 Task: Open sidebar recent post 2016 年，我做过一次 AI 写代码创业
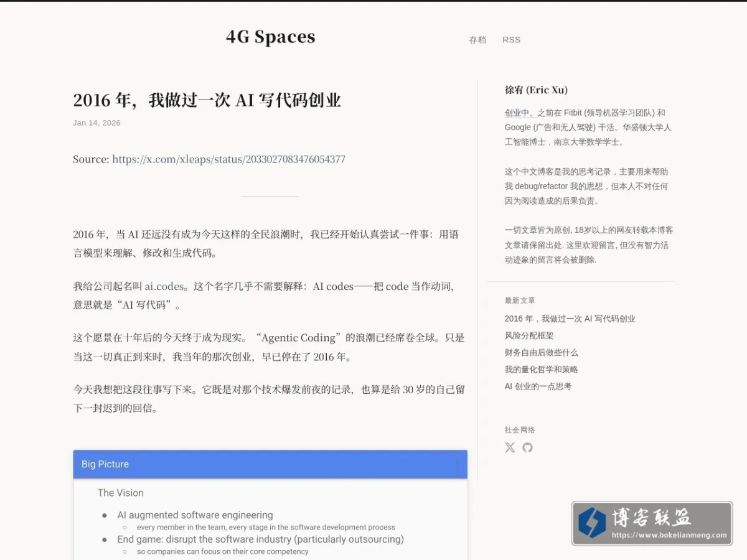click(x=570, y=319)
